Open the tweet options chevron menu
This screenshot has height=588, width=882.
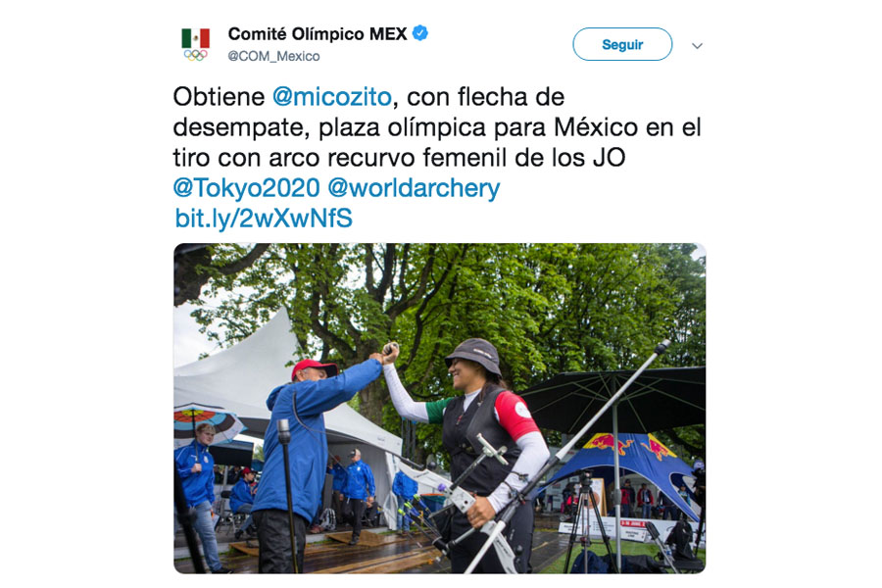pos(697,46)
